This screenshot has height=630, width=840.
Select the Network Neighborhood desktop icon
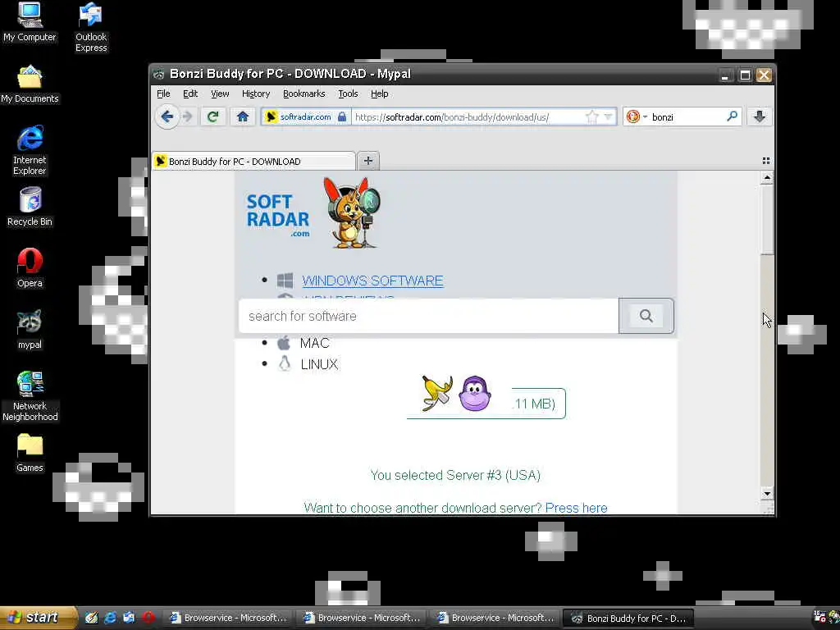coord(30,396)
